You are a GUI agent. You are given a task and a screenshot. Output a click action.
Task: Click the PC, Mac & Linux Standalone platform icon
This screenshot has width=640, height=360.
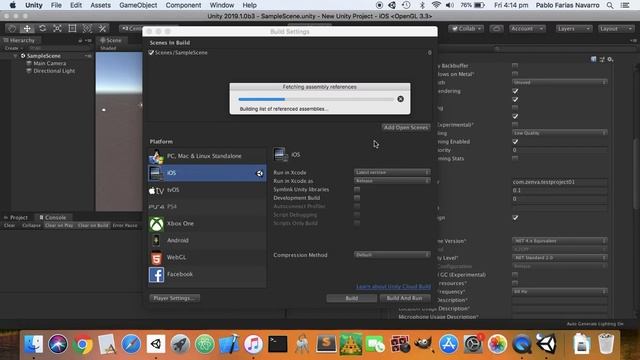coord(156,156)
